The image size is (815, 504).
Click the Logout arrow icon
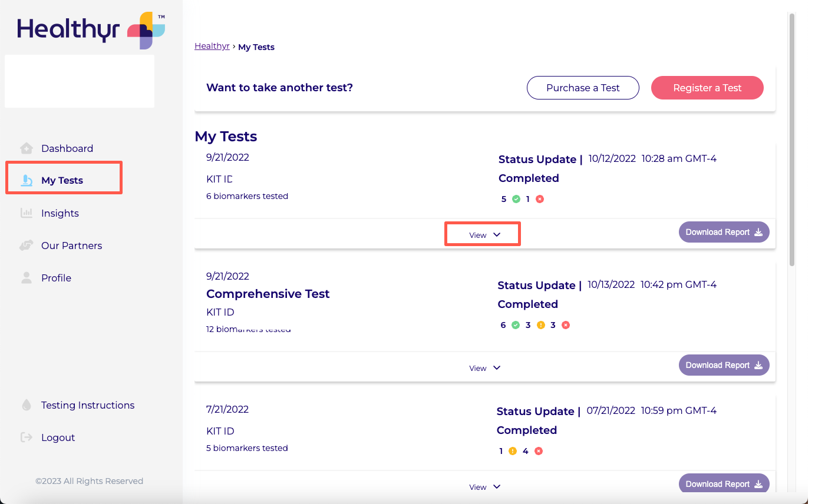(x=27, y=437)
